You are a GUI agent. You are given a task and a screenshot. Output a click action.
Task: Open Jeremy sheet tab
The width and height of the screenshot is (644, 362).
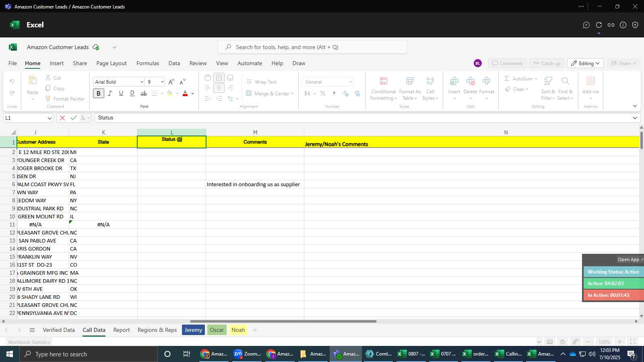tap(193, 330)
